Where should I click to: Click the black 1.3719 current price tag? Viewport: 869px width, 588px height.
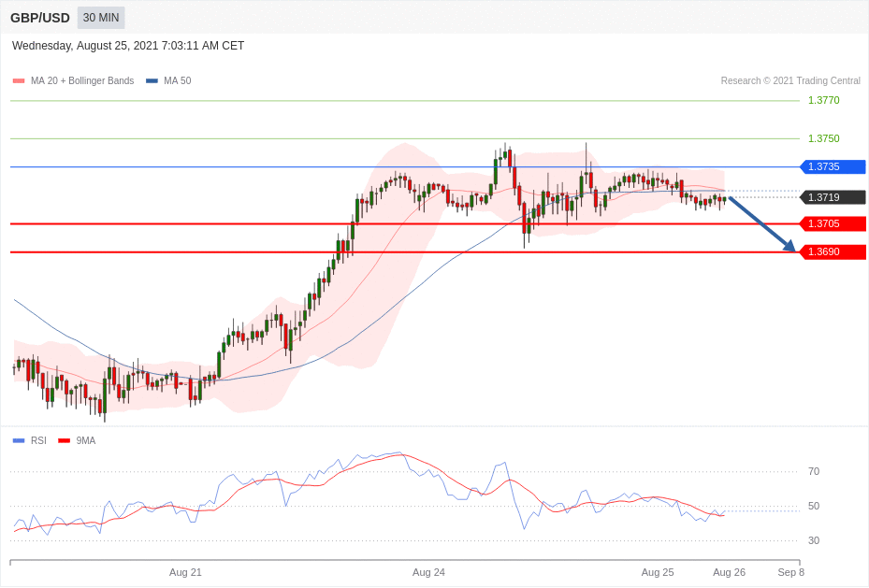pyautogui.click(x=833, y=197)
